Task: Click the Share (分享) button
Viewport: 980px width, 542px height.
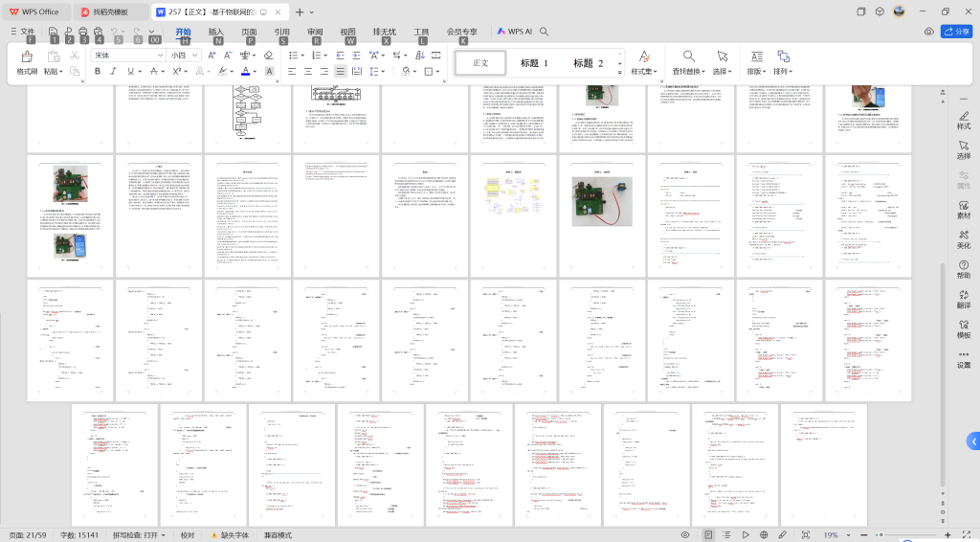Action: point(956,32)
